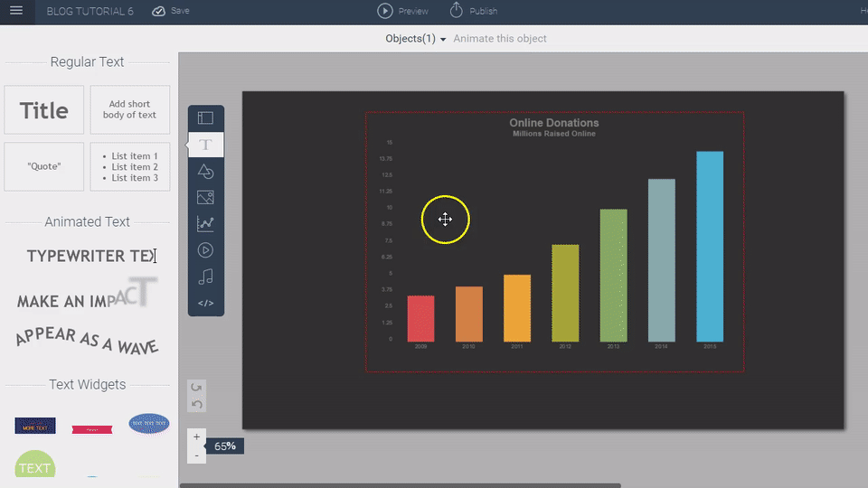Expand the Objects(1) dropdown
Image resolution: width=868 pixels, height=488 pixels.
click(x=416, y=39)
